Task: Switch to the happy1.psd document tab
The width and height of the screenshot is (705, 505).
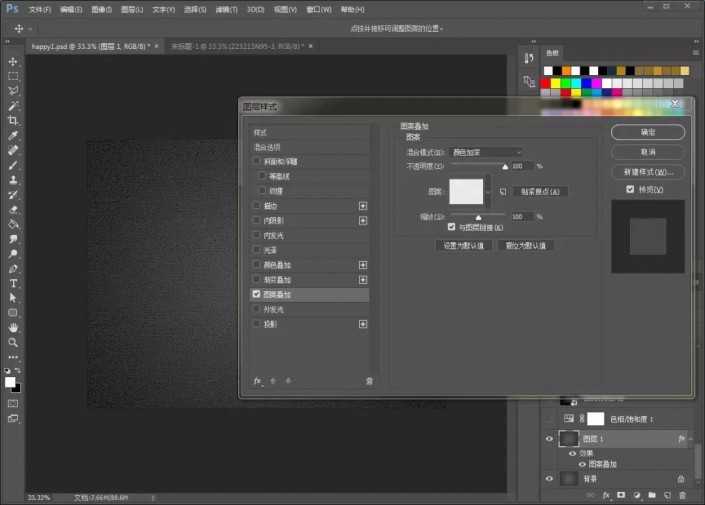Action: (88, 46)
